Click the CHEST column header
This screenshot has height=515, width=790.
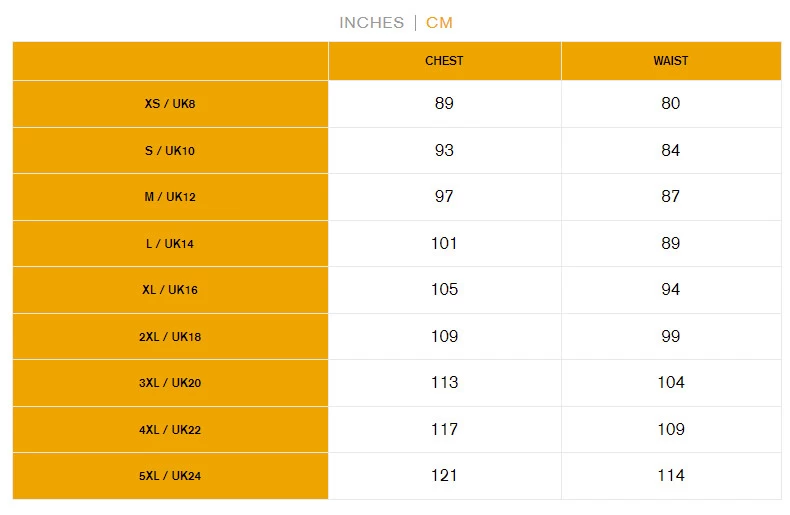click(x=444, y=61)
